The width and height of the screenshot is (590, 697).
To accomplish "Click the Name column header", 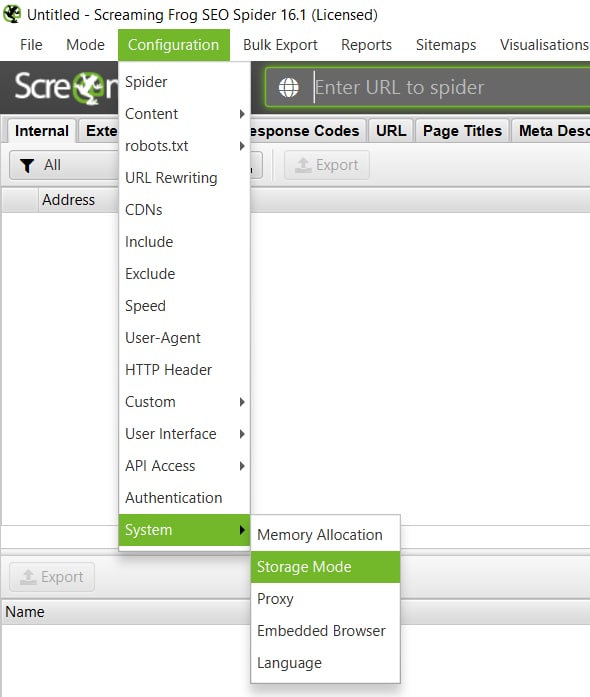I will pyautogui.click(x=125, y=612).
